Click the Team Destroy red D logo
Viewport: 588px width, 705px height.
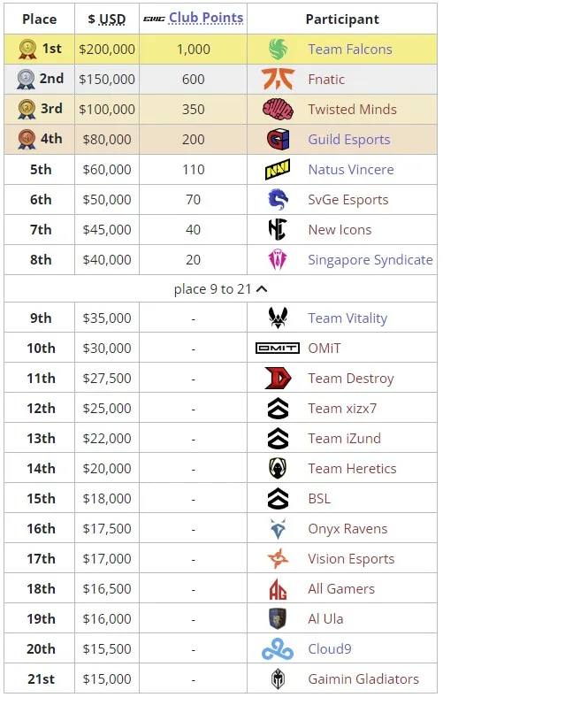[278, 378]
